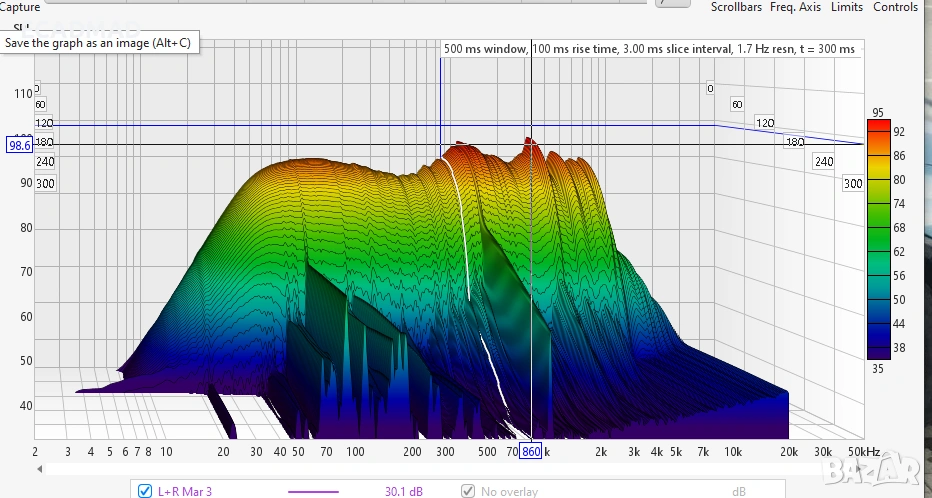
Task: Click the 860 frequency cursor readout
Action: point(530,451)
